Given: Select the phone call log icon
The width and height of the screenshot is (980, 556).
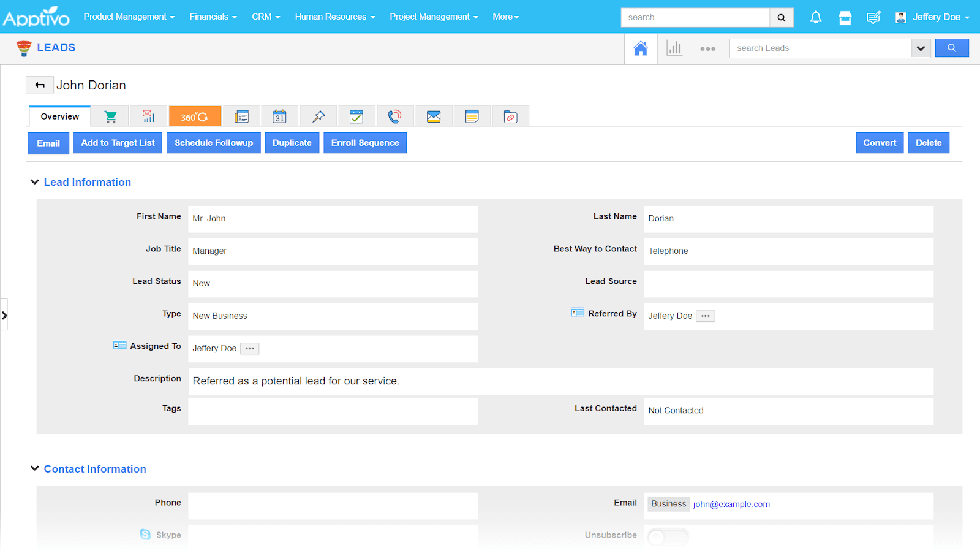Looking at the screenshot, I should 395,116.
